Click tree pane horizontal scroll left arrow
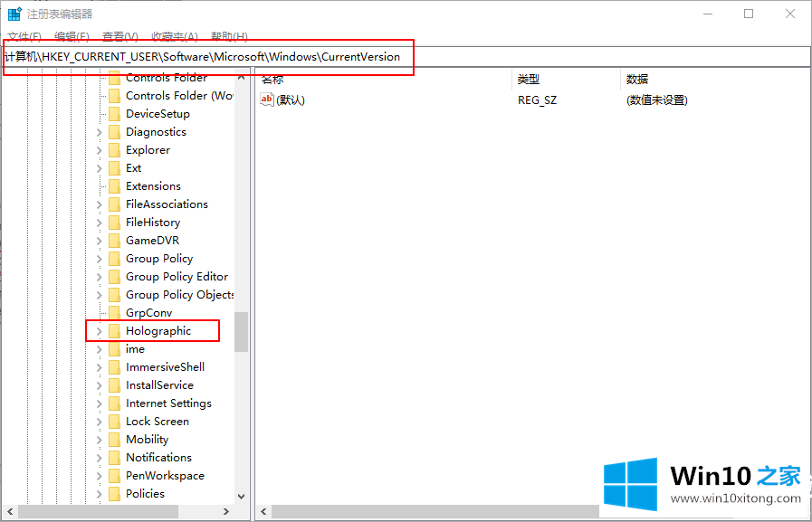This screenshot has width=812, height=522. tap(10, 512)
